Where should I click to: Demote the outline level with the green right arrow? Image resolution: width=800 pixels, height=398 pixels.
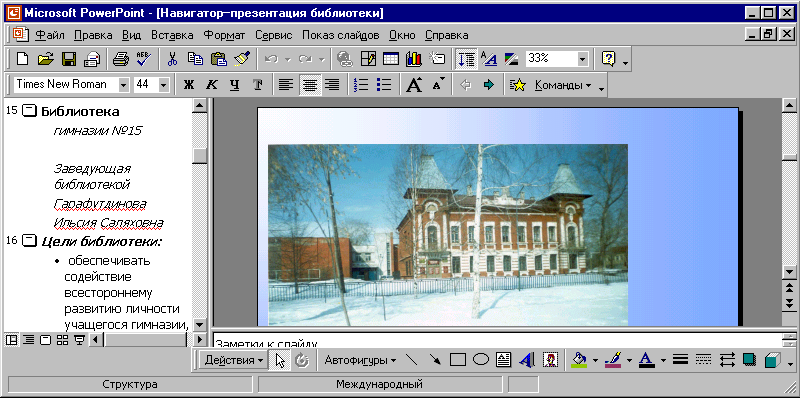tap(489, 85)
